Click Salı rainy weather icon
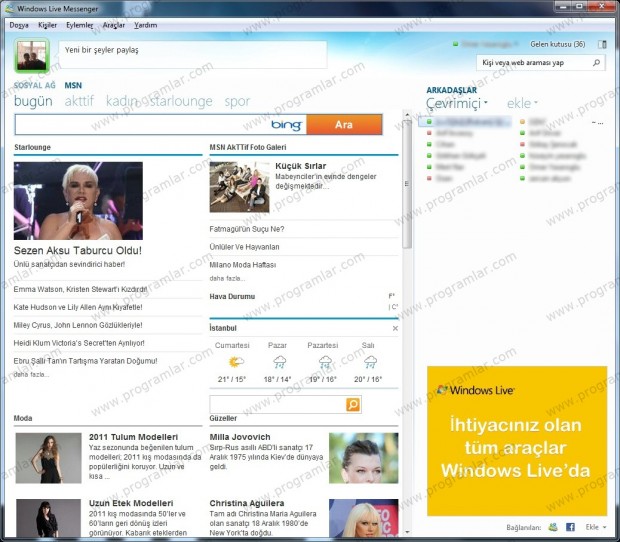The image size is (620, 542). pyautogui.click(x=370, y=362)
